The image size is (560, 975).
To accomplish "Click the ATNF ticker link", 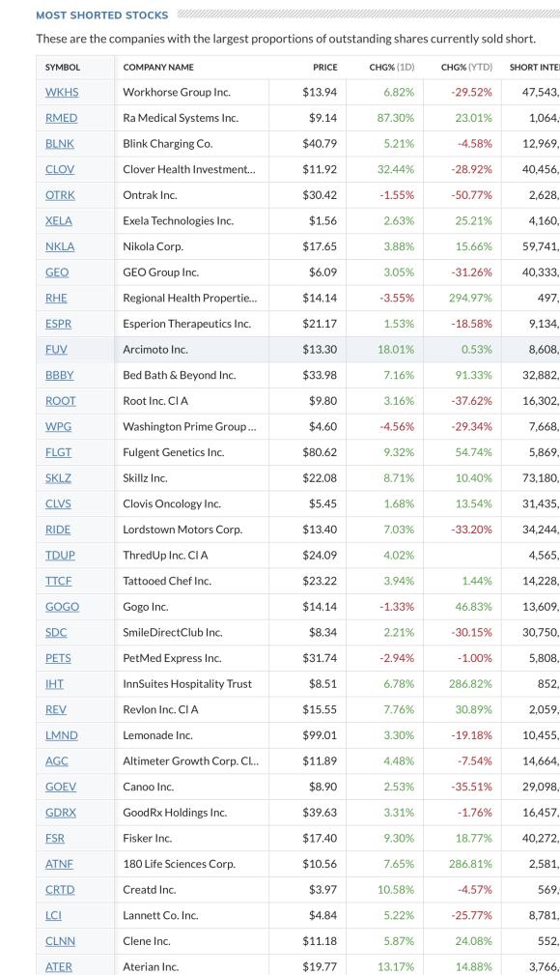I will tap(59, 864).
